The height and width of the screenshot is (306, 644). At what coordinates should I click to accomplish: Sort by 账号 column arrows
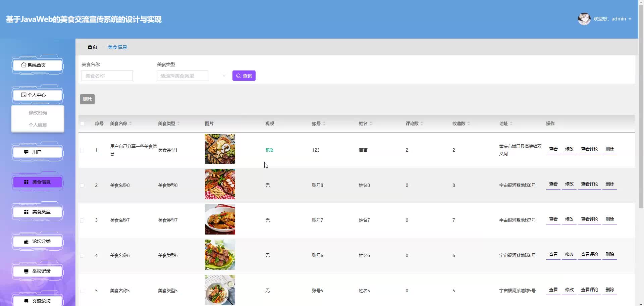coord(324,123)
